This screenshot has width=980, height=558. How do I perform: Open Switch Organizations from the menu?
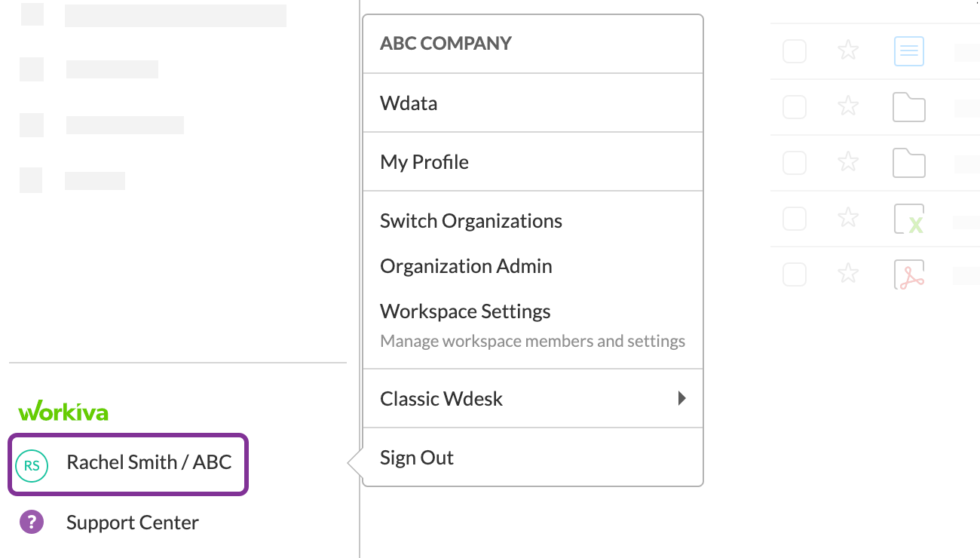(471, 221)
